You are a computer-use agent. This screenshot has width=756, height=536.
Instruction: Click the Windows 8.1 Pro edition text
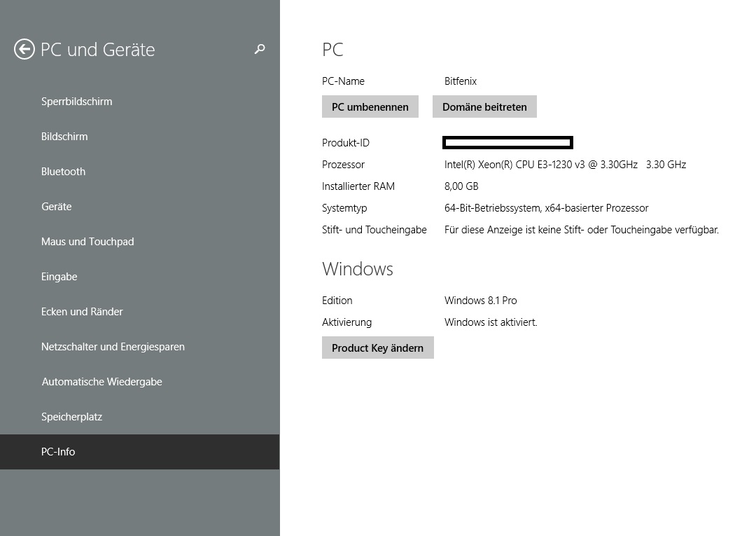click(x=481, y=301)
